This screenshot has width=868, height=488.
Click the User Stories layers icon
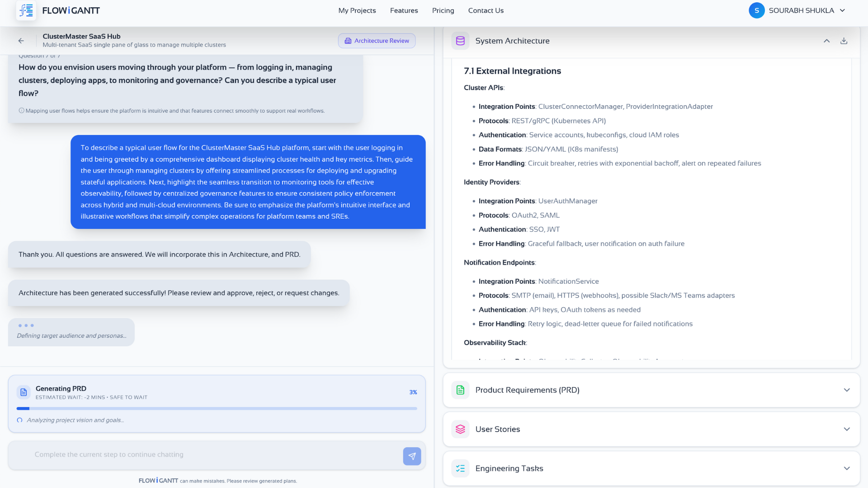[460, 429]
